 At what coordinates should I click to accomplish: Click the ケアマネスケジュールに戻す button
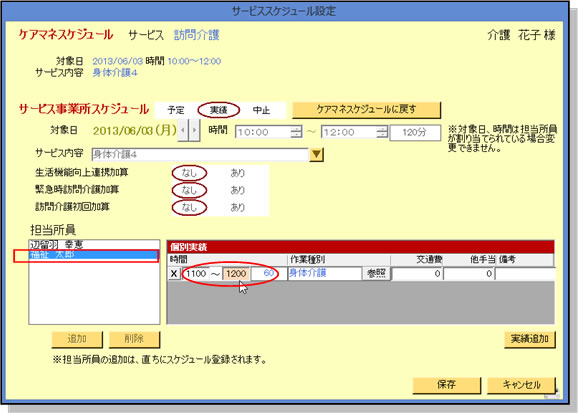[x=366, y=110]
